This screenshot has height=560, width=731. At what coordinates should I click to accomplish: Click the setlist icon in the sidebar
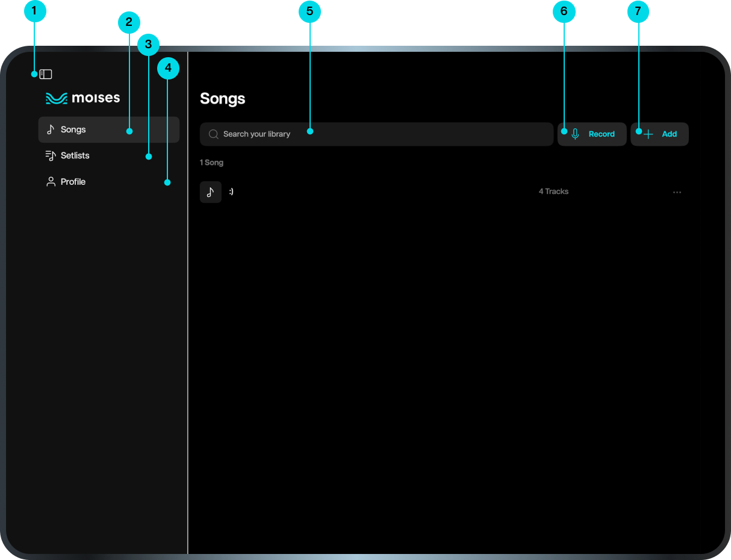(51, 156)
